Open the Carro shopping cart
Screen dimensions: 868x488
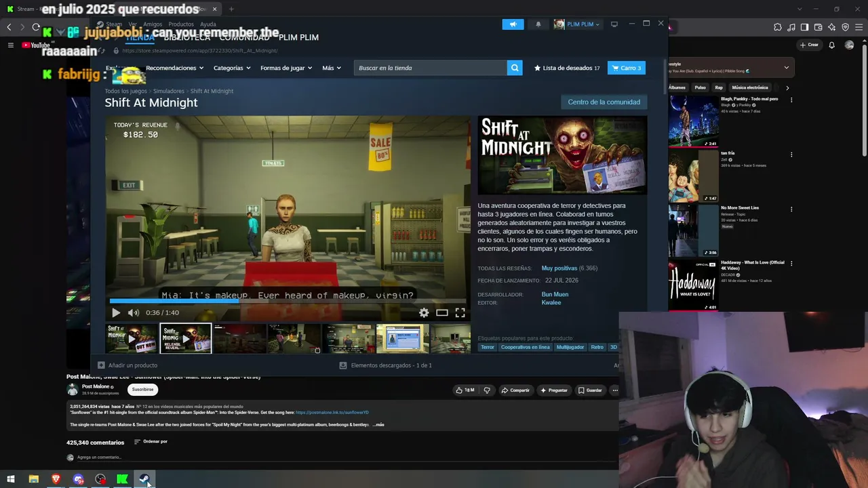(x=626, y=68)
